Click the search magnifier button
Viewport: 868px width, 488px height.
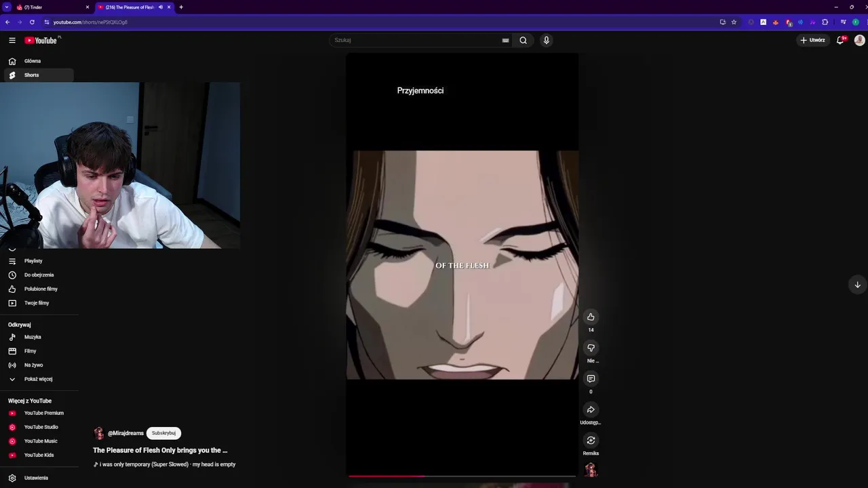coord(524,40)
